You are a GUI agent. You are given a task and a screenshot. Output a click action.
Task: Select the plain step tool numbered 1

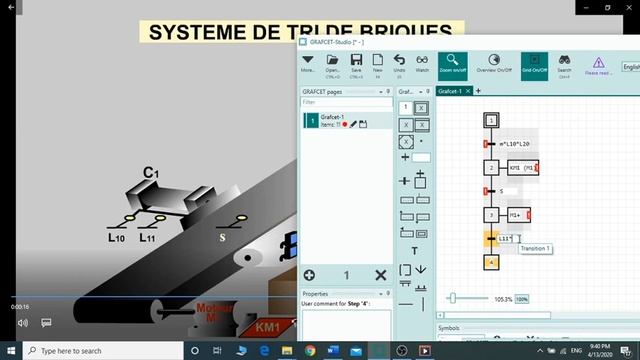point(405,108)
